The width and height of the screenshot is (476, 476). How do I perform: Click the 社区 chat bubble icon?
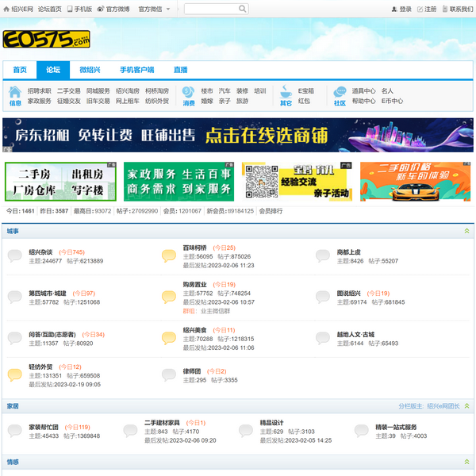click(x=340, y=93)
